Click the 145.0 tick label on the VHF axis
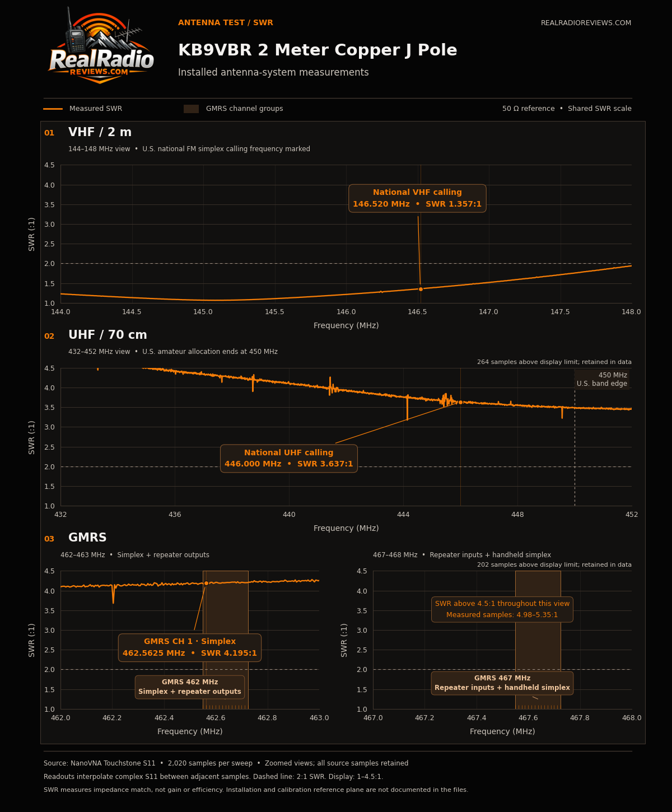The image size is (672, 812). click(203, 312)
